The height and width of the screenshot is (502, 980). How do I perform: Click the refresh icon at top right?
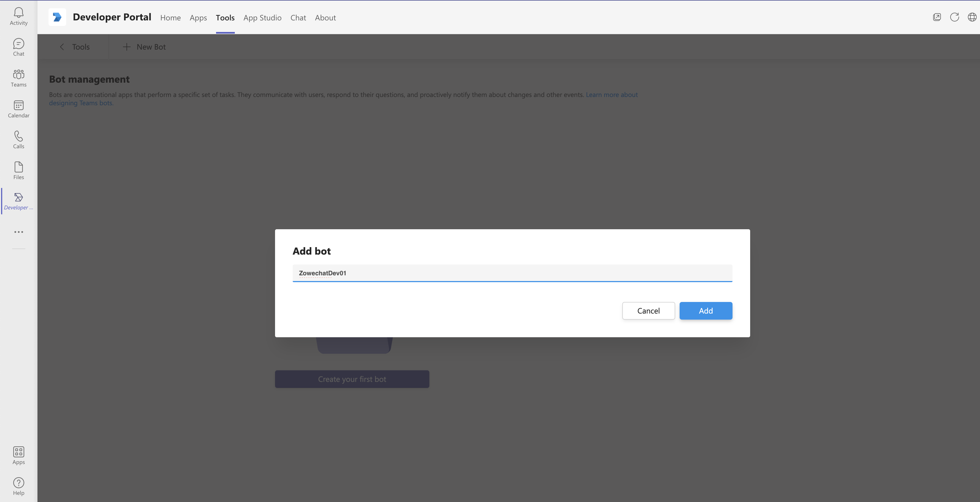point(954,17)
